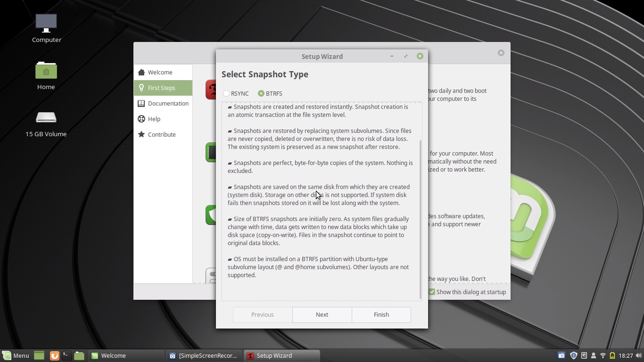The height and width of the screenshot is (362, 644).
Task: Open the Computer desktop icon
Action: 46,28
